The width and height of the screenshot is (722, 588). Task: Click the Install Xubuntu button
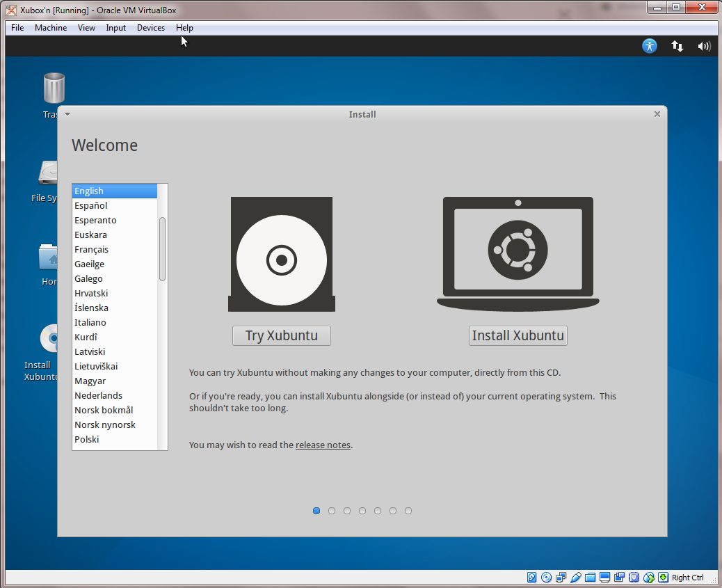[x=518, y=335]
